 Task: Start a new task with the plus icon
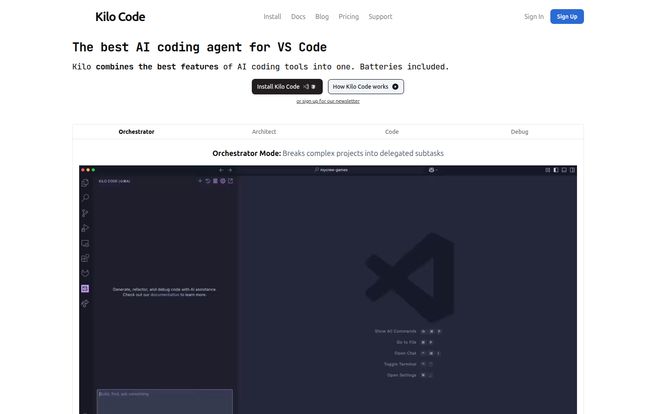pyautogui.click(x=200, y=181)
